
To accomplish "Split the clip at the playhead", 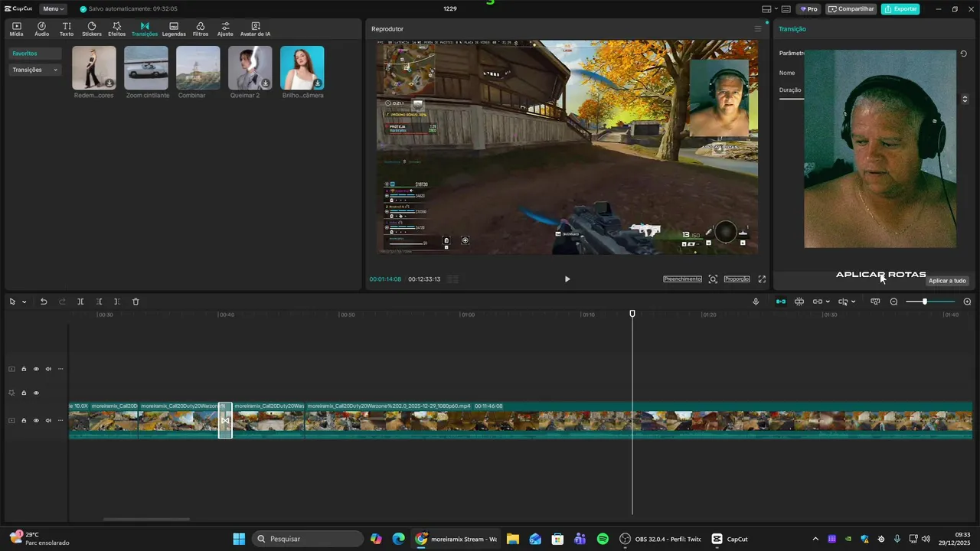I will pos(80,302).
